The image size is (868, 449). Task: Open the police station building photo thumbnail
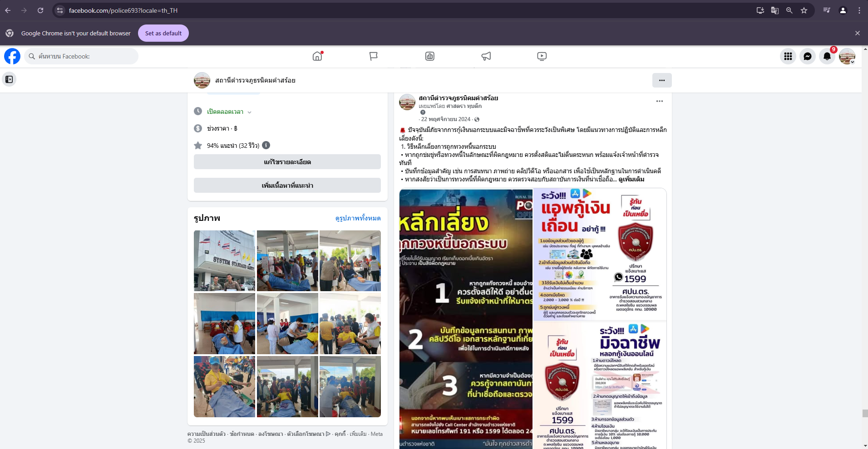[x=224, y=261]
